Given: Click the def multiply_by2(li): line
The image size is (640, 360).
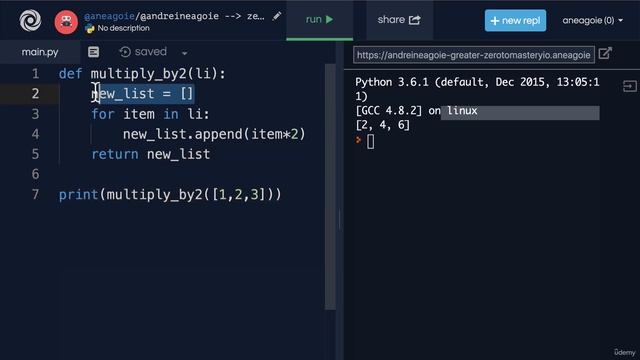Looking at the screenshot, I should point(142,74).
